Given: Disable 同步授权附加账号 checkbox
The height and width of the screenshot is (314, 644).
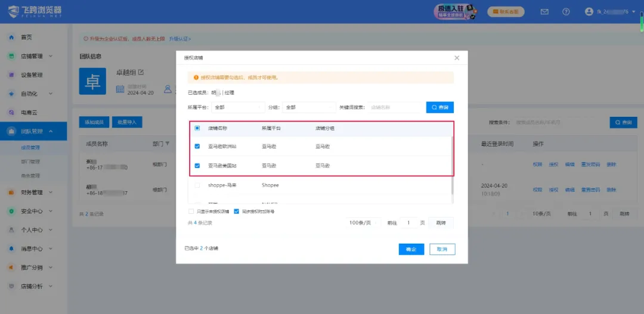Looking at the screenshot, I should [x=236, y=212].
